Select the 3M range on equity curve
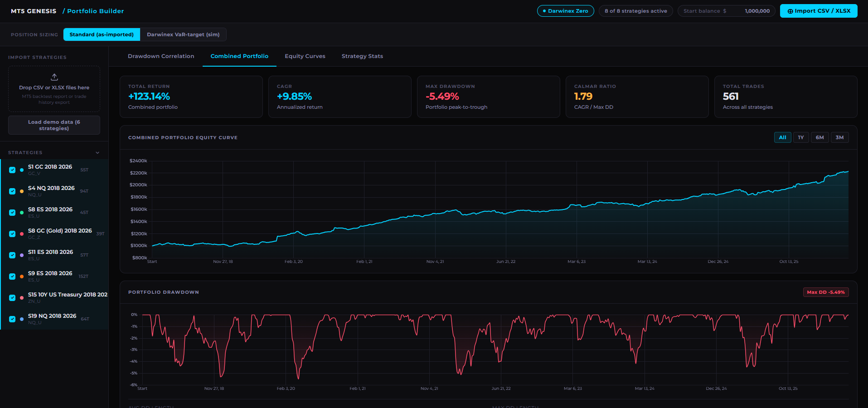This screenshot has width=868, height=408. click(839, 137)
